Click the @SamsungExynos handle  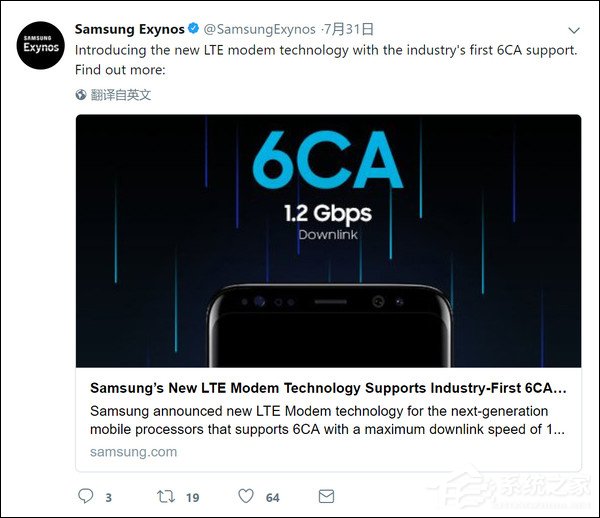pos(260,30)
